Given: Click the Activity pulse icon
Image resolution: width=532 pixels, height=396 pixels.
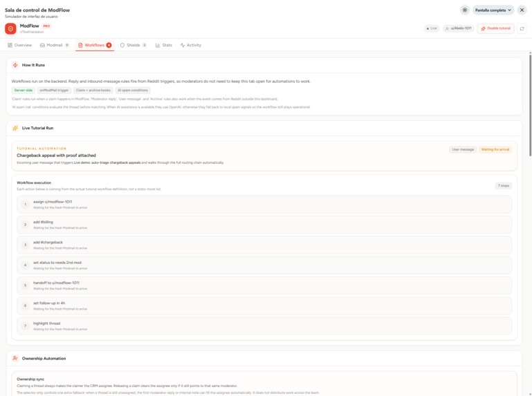Looking at the screenshot, I should pyautogui.click(x=183, y=45).
